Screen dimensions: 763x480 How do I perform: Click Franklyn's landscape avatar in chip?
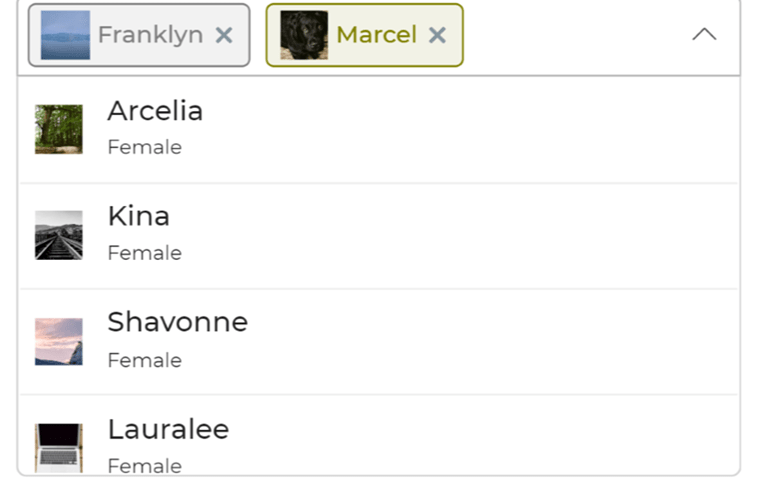point(65,35)
